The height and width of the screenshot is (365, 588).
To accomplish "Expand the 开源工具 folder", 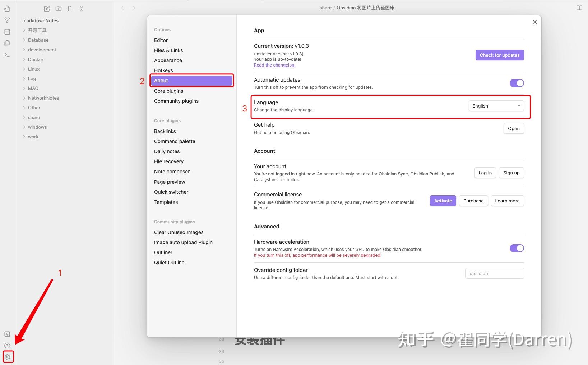I will coord(37,30).
